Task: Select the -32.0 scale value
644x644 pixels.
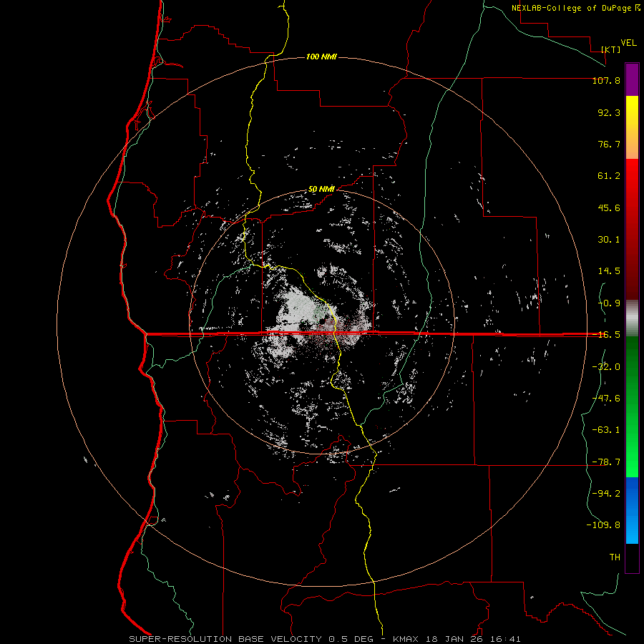Action: [606, 367]
